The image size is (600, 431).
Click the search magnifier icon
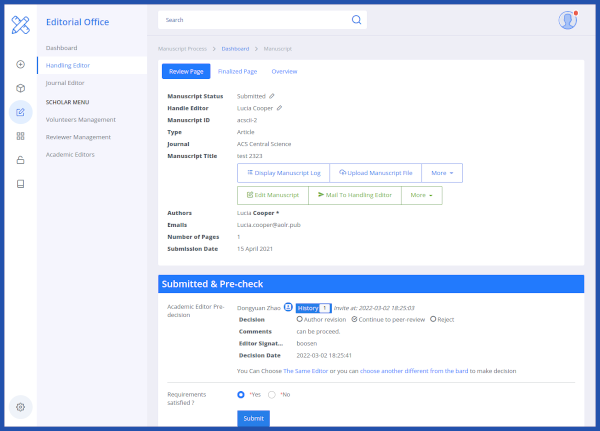coord(356,19)
